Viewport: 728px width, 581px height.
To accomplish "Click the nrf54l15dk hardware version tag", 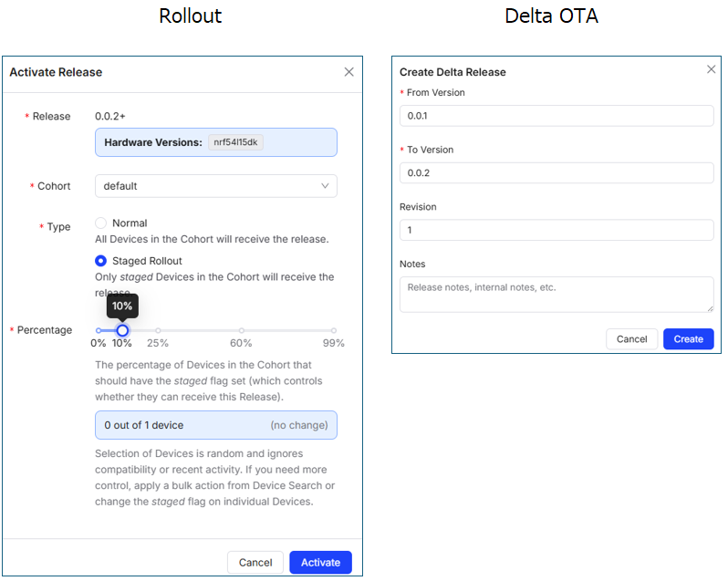I will point(235,142).
